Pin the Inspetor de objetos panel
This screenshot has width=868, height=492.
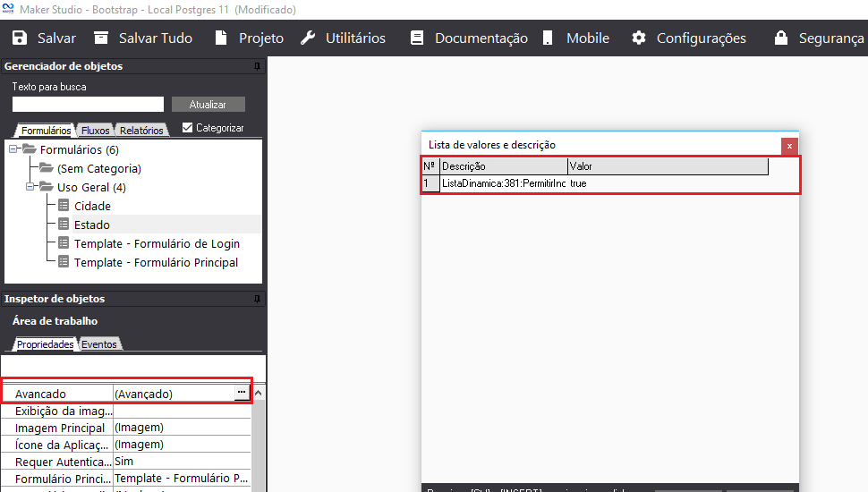[x=257, y=299]
